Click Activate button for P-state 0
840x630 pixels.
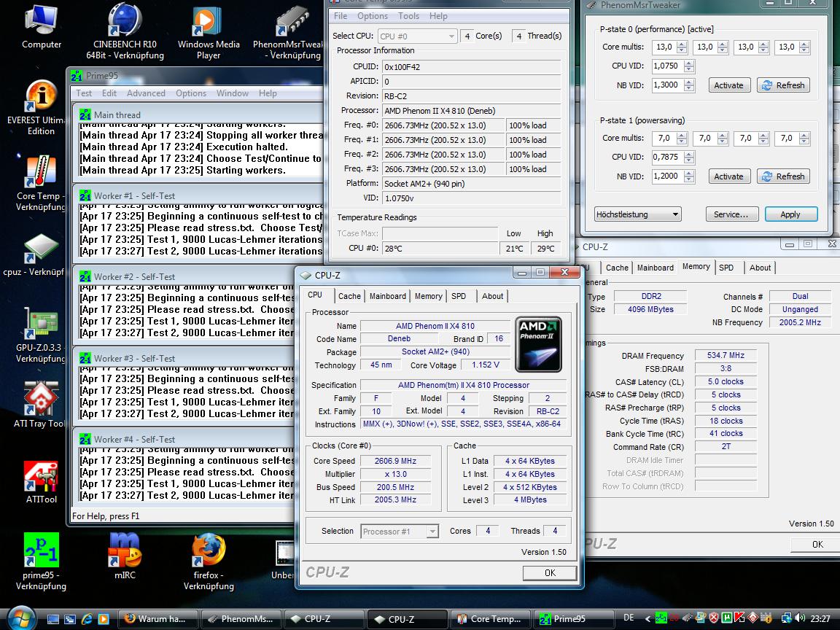point(728,85)
